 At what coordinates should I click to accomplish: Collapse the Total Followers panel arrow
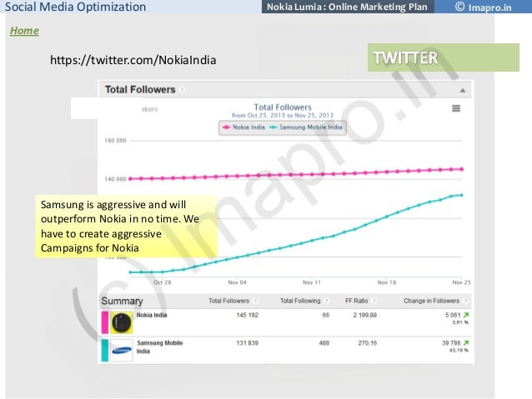[x=463, y=91]
